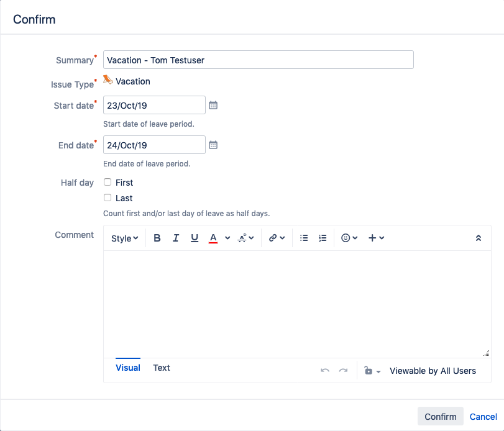Open the emoji picker dropdown

tap(349, 238)
